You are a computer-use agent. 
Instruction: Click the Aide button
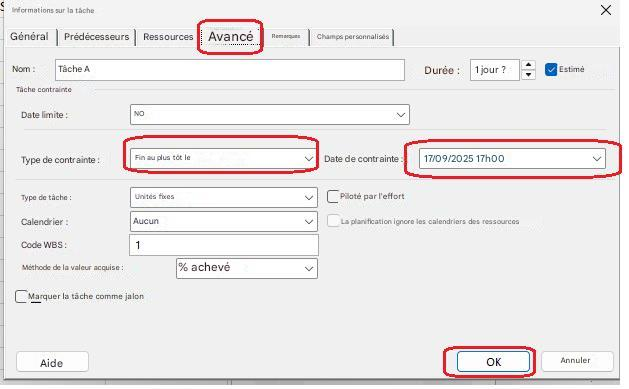(52, 363)
